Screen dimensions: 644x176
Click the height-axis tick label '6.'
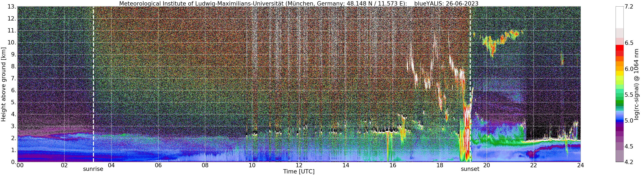click(13, 91)
